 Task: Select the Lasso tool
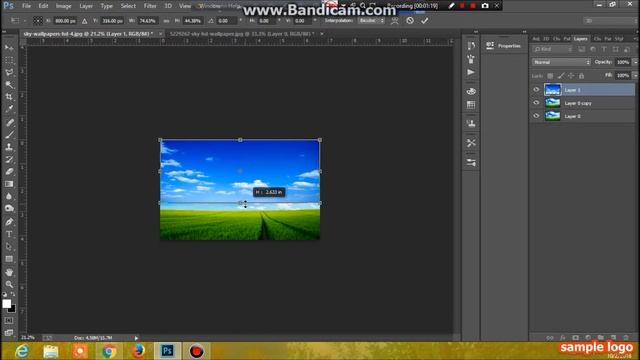(x=9, y=73)
